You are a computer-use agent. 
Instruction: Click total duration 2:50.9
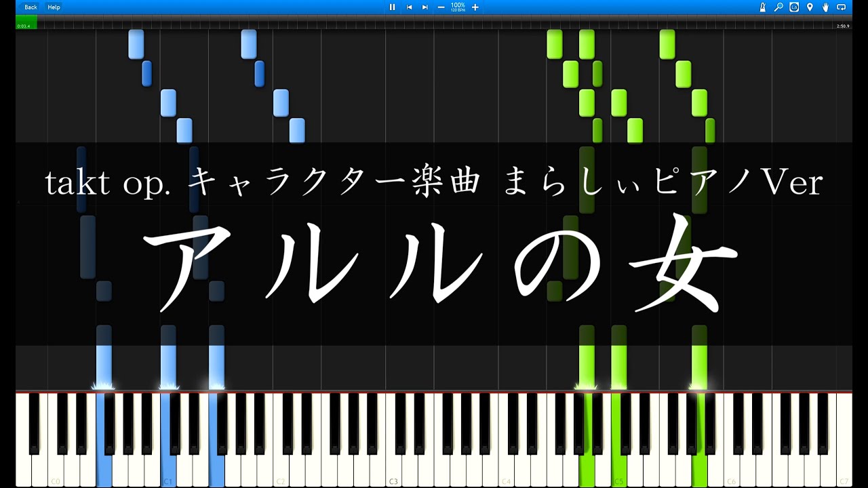click(x=843, y=26)
